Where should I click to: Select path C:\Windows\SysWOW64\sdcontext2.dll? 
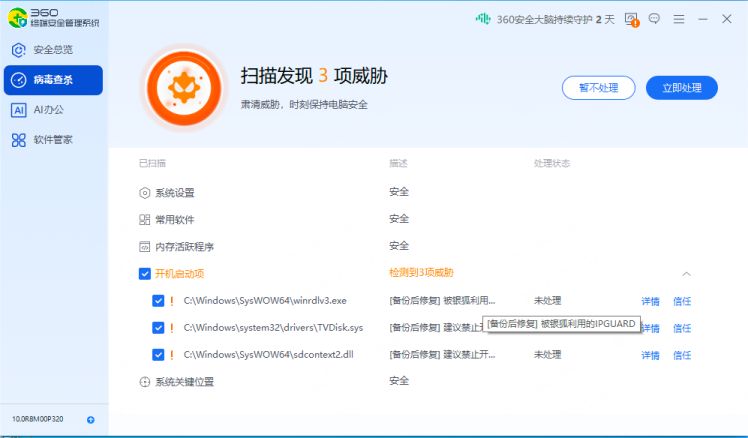(x=269, y=355)
